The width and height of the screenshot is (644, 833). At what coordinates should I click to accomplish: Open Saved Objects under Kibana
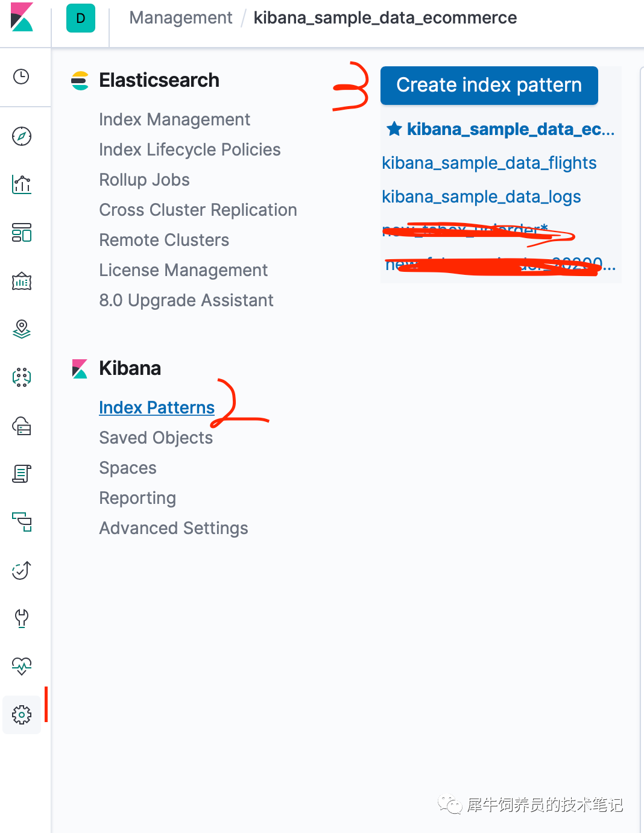pyautogui.click(x=156, y=438)
